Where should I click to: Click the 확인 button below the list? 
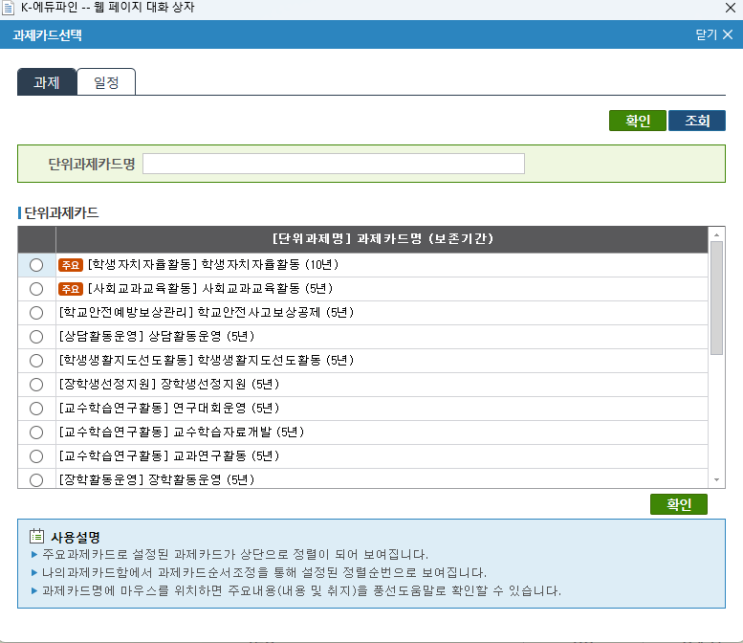pos(679,504)
